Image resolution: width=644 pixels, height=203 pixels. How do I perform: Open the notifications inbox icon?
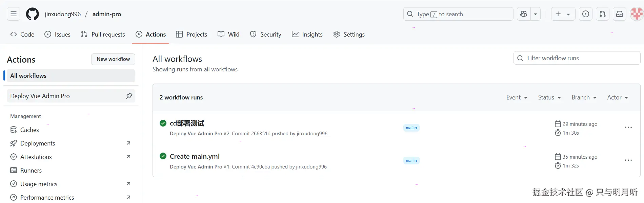(620, 14)
